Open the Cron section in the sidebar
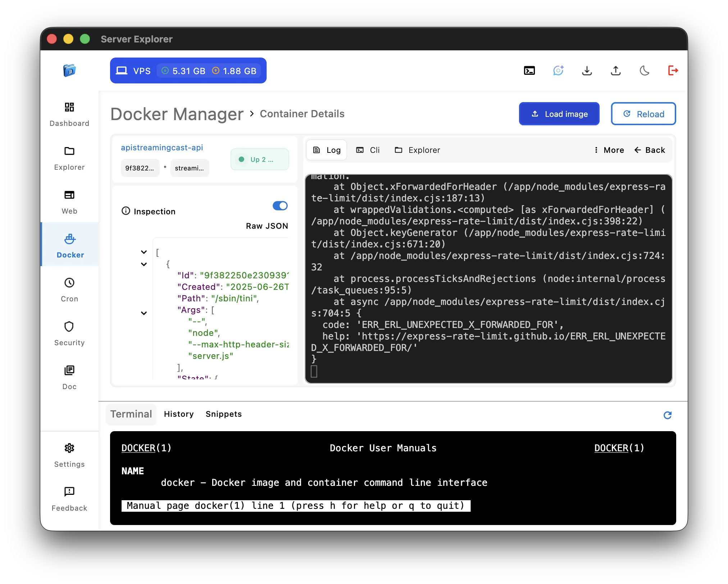Screen dimensions: 728x584 (69, 289)
